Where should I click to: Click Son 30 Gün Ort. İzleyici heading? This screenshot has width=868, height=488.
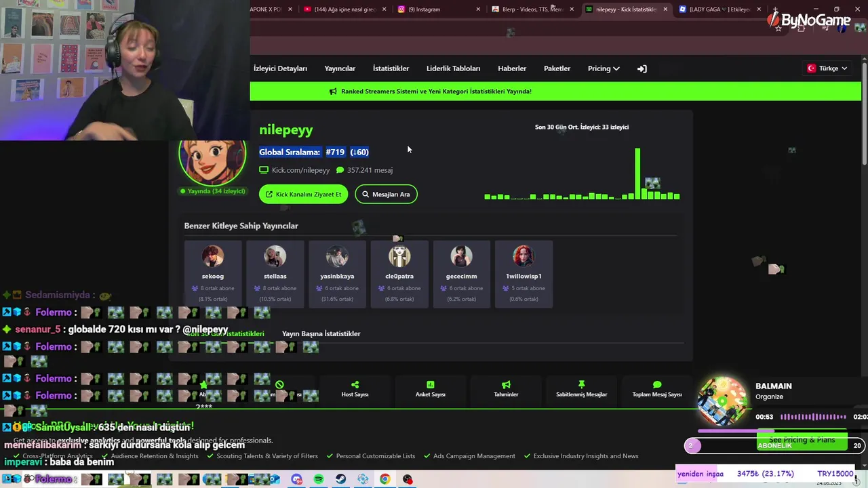pyautogui.click(x=581, y=127)
